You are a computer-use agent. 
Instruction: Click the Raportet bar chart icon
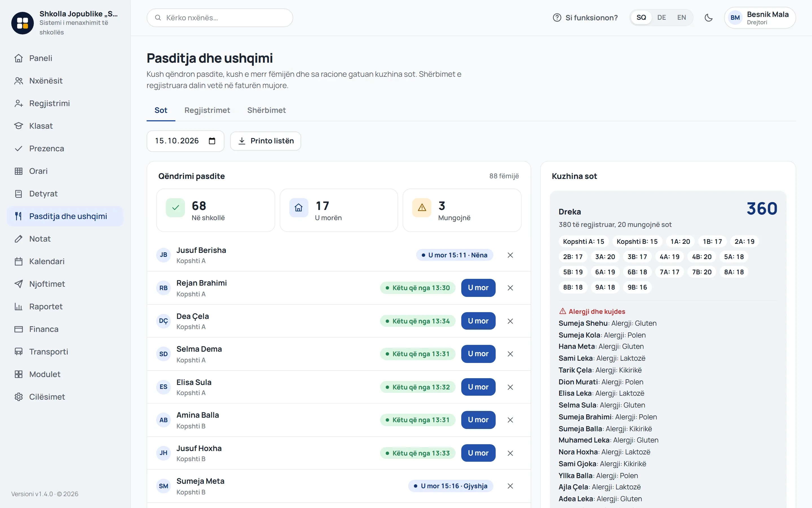point(18,306)
